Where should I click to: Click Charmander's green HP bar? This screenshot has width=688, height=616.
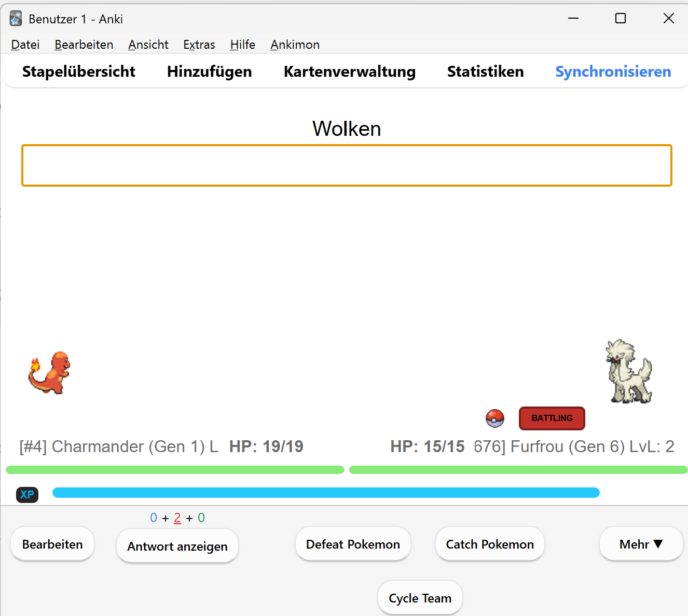[175, 470]
